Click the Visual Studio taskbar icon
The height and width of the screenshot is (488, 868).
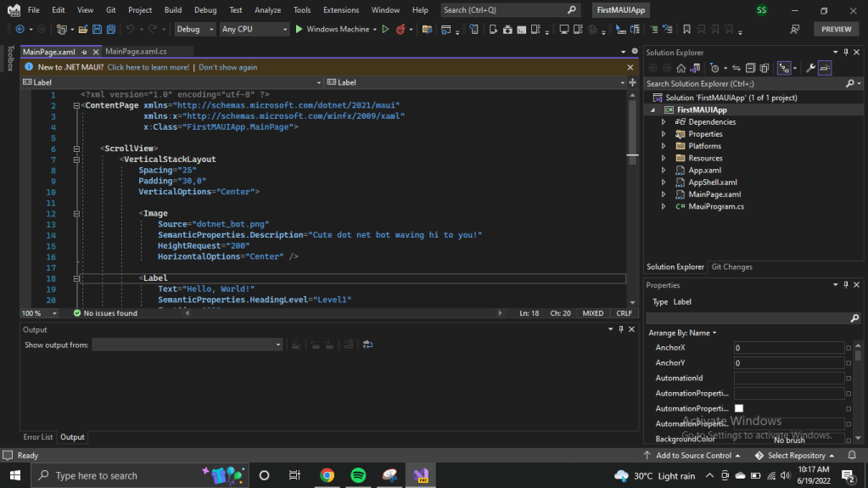pyautogui.click(x=419, y=475)
